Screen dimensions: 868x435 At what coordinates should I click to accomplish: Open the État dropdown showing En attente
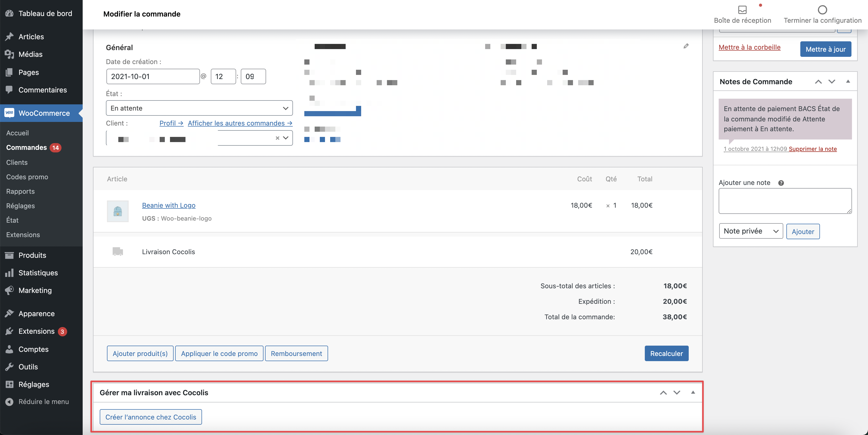coord(199,108)
